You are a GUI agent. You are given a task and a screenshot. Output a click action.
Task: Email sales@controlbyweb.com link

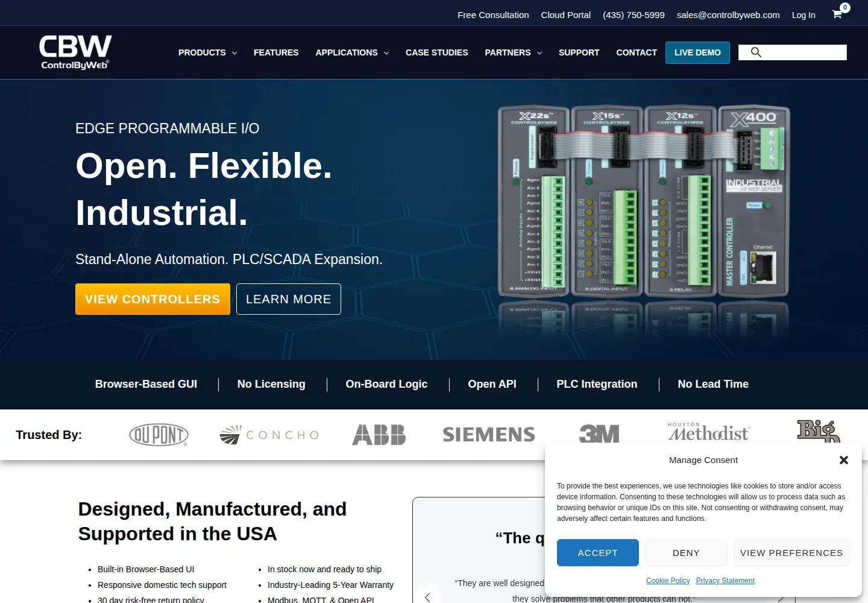(x=728, y=15)
